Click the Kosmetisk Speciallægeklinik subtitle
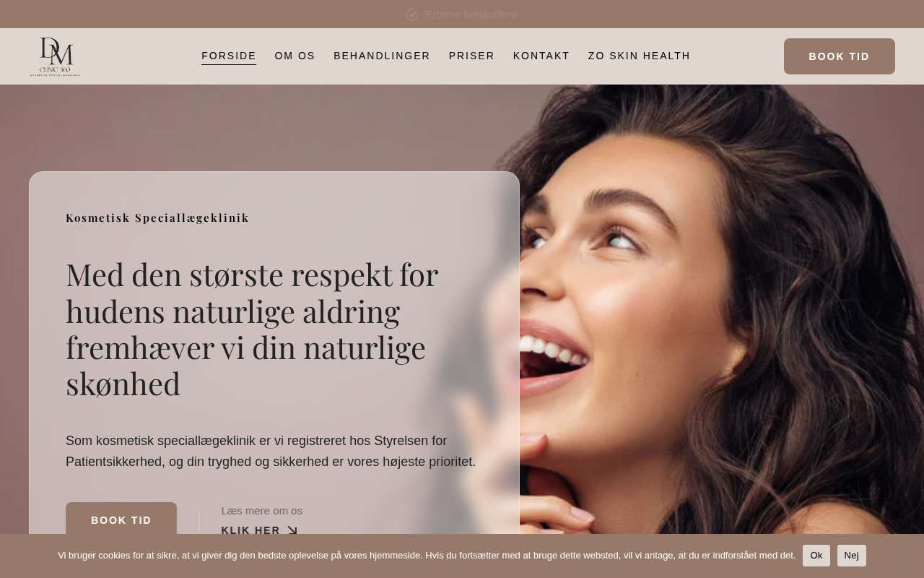The width and height of the screenshot is (924, 578). (157, 217)
